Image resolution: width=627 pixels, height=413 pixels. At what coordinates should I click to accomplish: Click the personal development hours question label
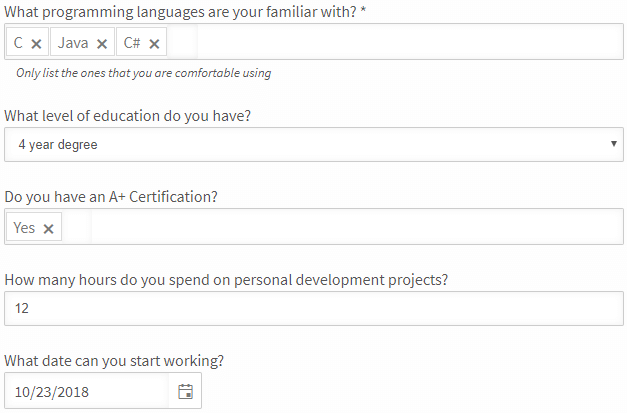click(x=226, y=280)
